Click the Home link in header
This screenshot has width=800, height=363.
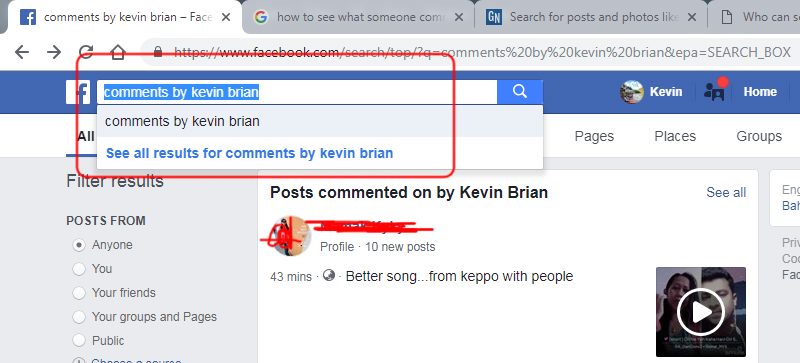coord(760,92)
